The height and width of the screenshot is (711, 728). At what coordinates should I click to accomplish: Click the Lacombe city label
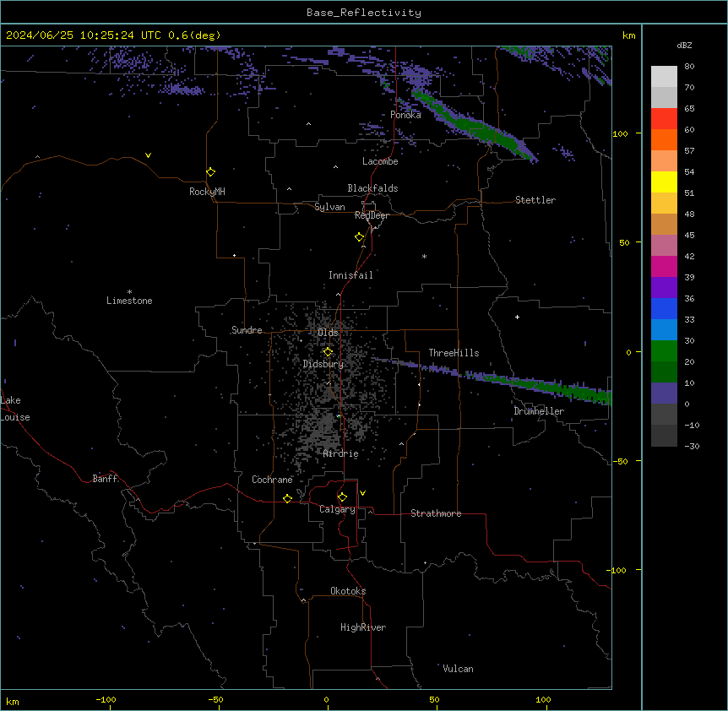[x=380, y=161]
